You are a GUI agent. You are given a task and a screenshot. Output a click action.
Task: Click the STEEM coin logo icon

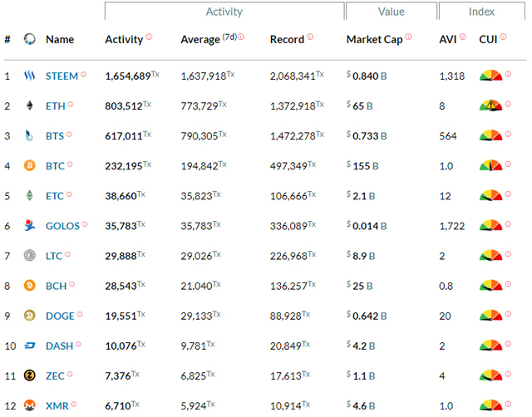(x=30, y=76)
